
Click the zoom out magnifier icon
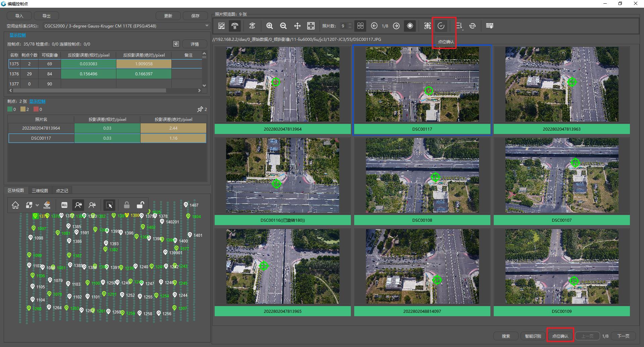(x=283, y=26)
